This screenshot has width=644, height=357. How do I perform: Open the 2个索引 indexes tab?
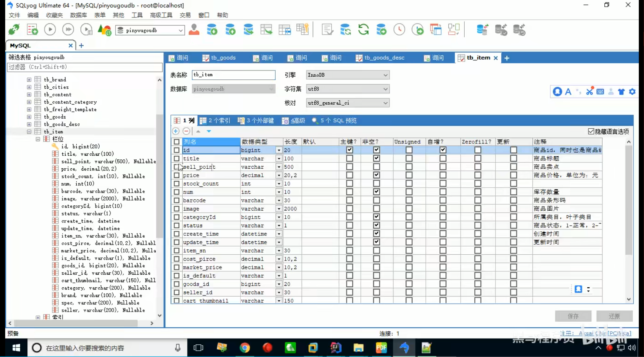pyautogui.click(x=215, y=120)
